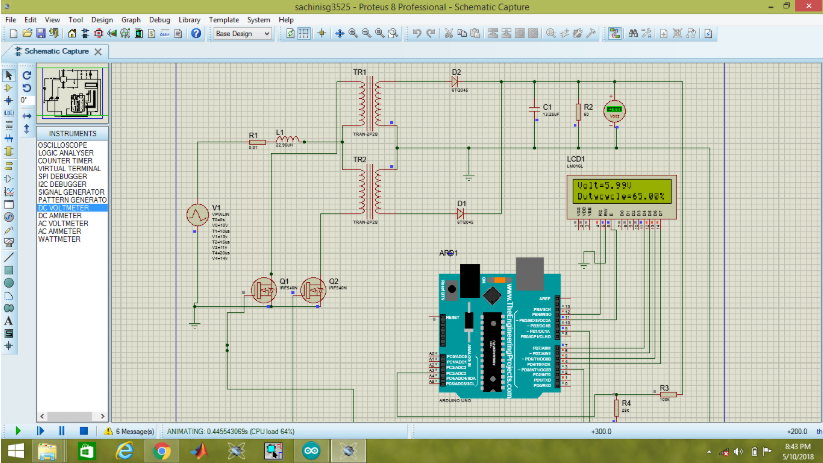Go to the Home page icon

tap(72, 34)
